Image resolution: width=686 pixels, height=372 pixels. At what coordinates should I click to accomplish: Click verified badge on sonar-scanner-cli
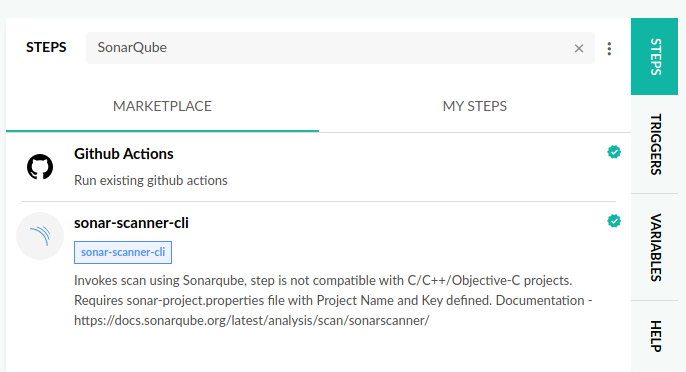pos(614,221)
